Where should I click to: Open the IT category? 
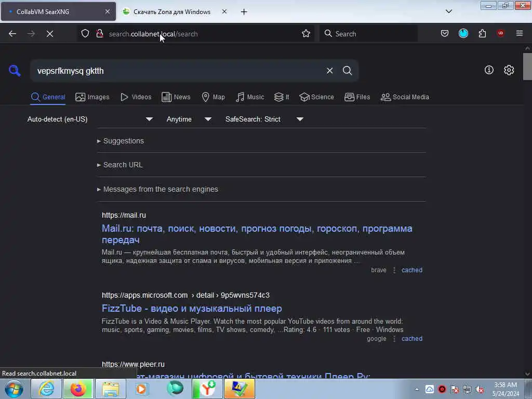coord(281,97)
